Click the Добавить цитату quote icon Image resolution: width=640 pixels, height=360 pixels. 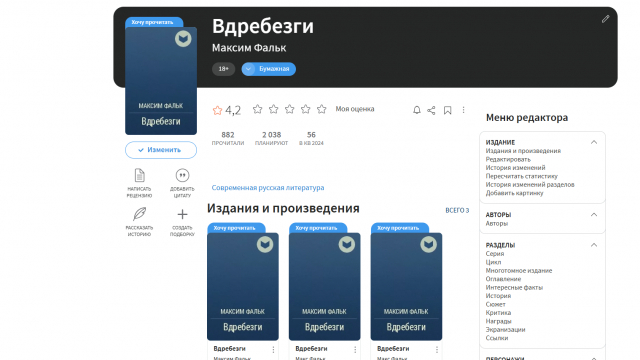click(x=182, y=176)
